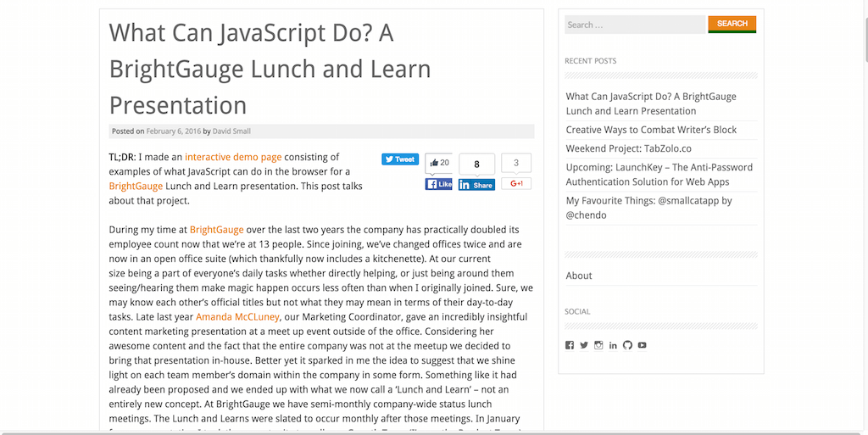Follow the 'interactive demo page' link
Image resolution: width=868 pixels, height=435 pixels.
[x=233, y=157]
